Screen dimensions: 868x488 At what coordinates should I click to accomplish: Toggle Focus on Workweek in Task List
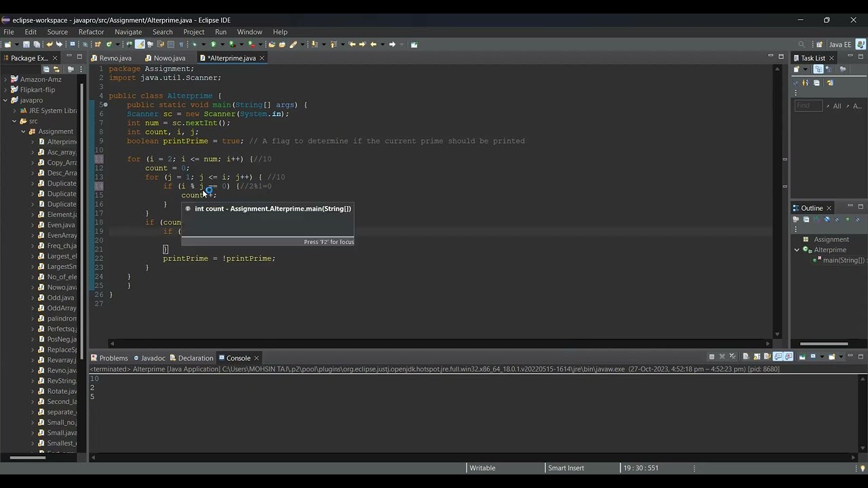tap(843, 69)
